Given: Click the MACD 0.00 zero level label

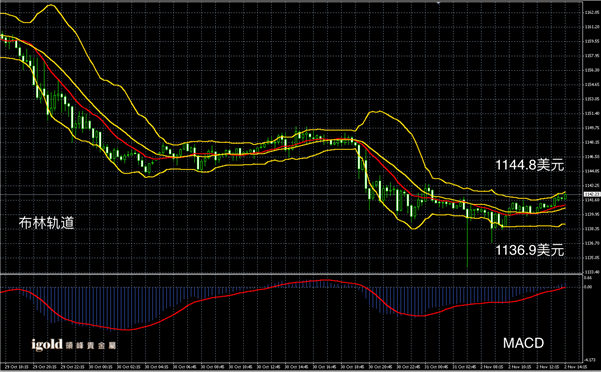Looking at the screenshot, I should coord(588,287).
